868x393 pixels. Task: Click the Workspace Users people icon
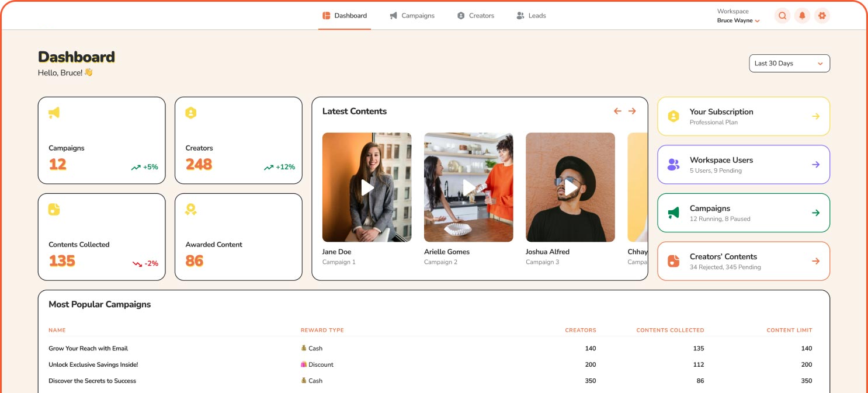pyautogui.click(x=673, y=165)
